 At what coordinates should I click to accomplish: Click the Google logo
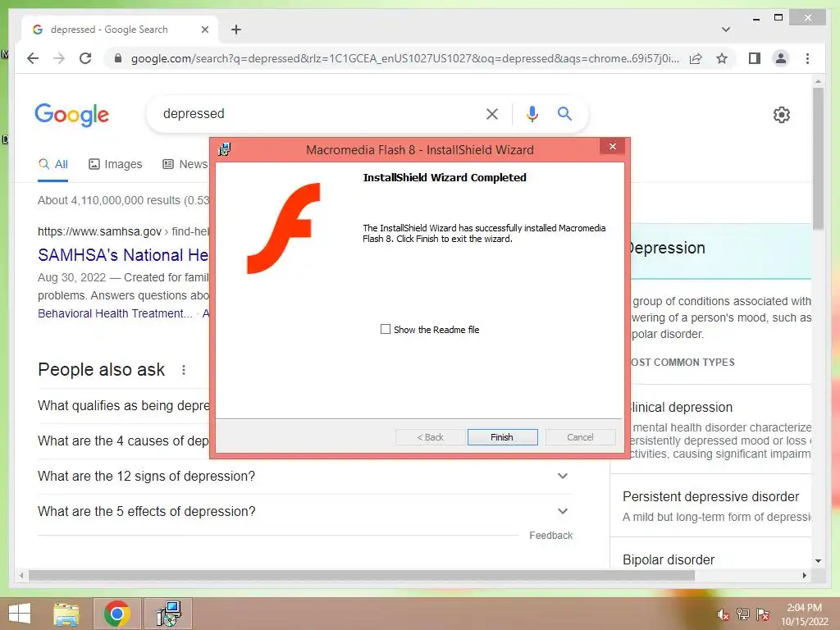[72, 115]
